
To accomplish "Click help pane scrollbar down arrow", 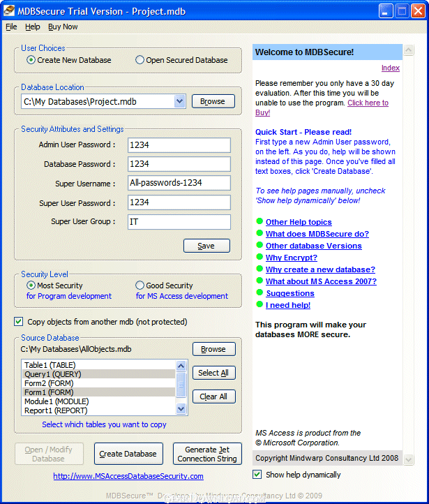I will click(x=409, y=459).
